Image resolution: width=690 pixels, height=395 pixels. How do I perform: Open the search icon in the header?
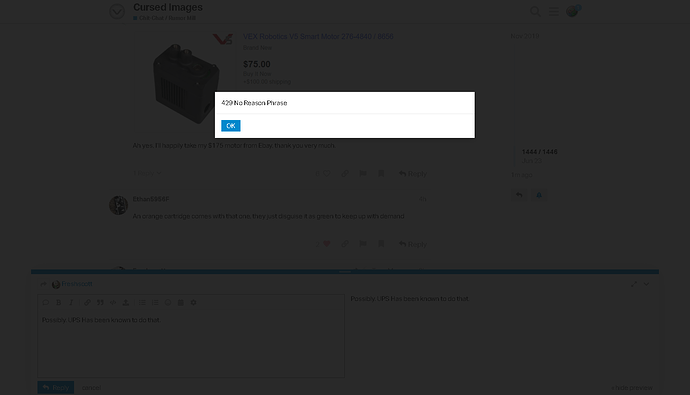click(535, 11)
